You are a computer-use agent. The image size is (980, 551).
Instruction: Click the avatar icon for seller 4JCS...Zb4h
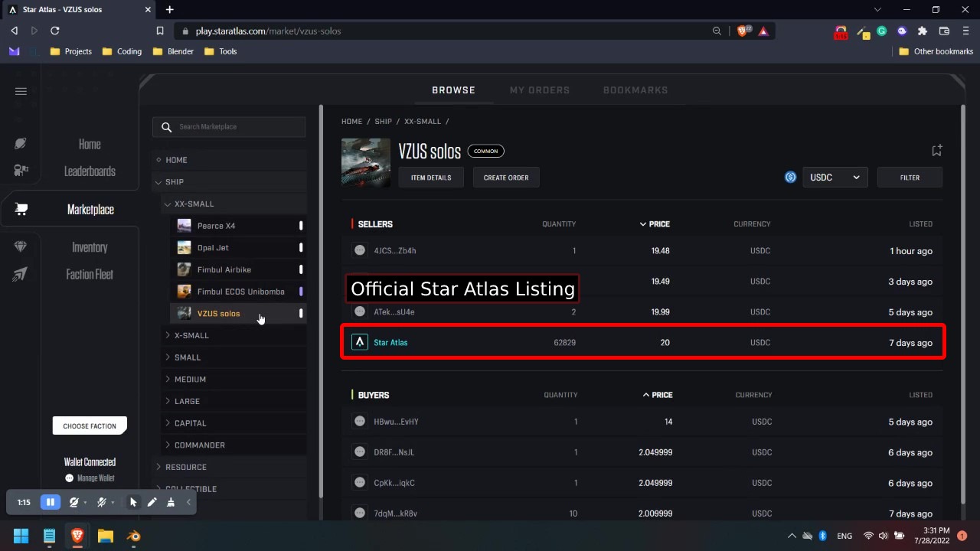pyautogui.click(x=360, y=250)
